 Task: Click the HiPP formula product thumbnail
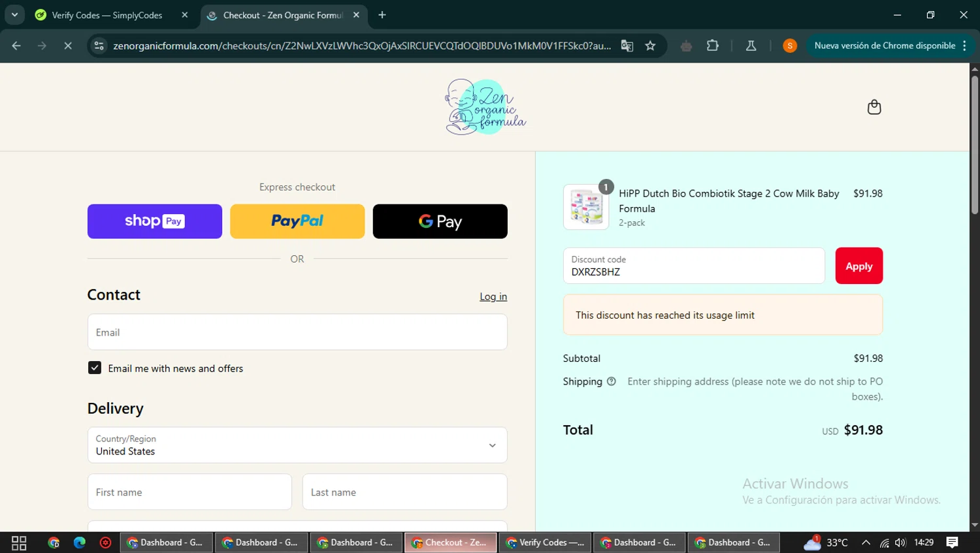[586, 207]
